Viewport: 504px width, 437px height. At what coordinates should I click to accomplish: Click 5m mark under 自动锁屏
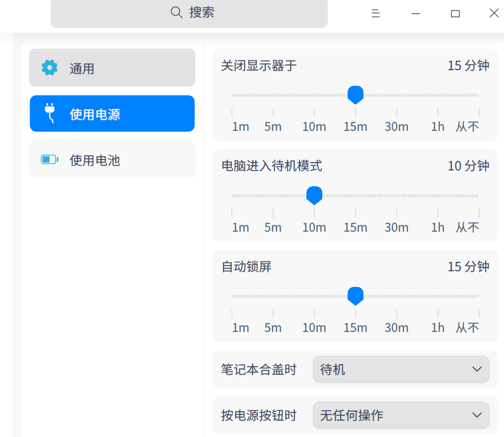point(273,328)
